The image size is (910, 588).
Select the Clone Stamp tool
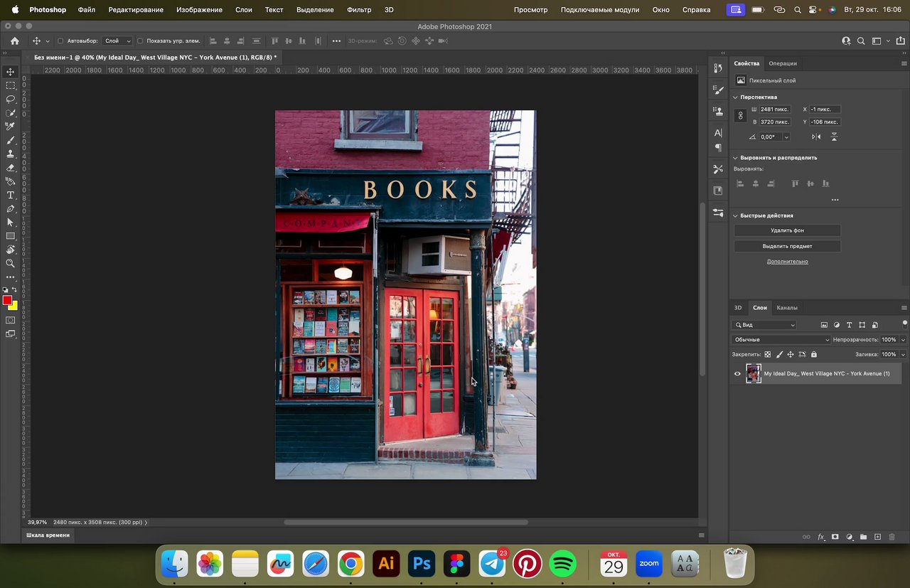tap(11, 154)
